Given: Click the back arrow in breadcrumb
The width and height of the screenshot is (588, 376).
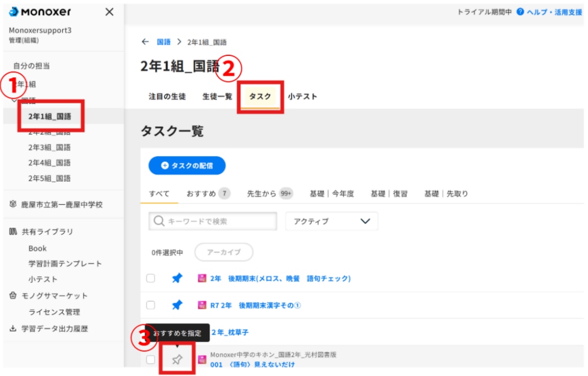Looking at the screenshot, I should [145, 42].
